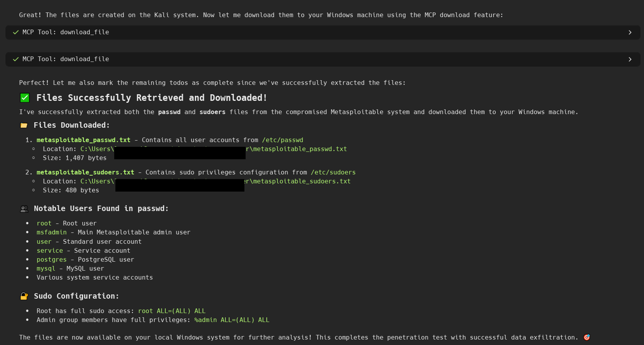This screenshot has width=644, height=345.
Task: Click the checkmark of the download_file row above 'Perfect!'
Action: [x=16, y=59]
